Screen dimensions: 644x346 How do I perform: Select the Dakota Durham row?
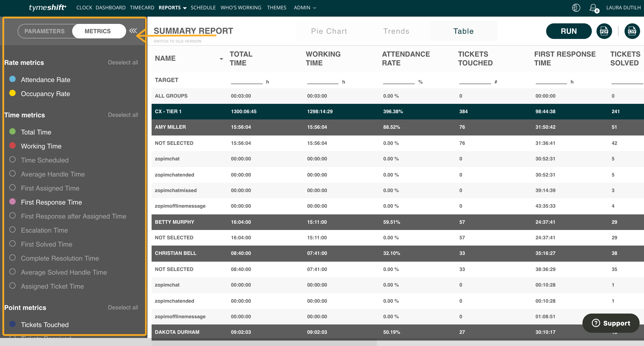click(398, 332)
